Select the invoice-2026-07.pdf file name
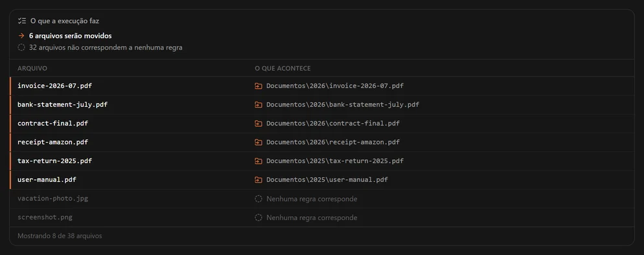 click(54, 85)
